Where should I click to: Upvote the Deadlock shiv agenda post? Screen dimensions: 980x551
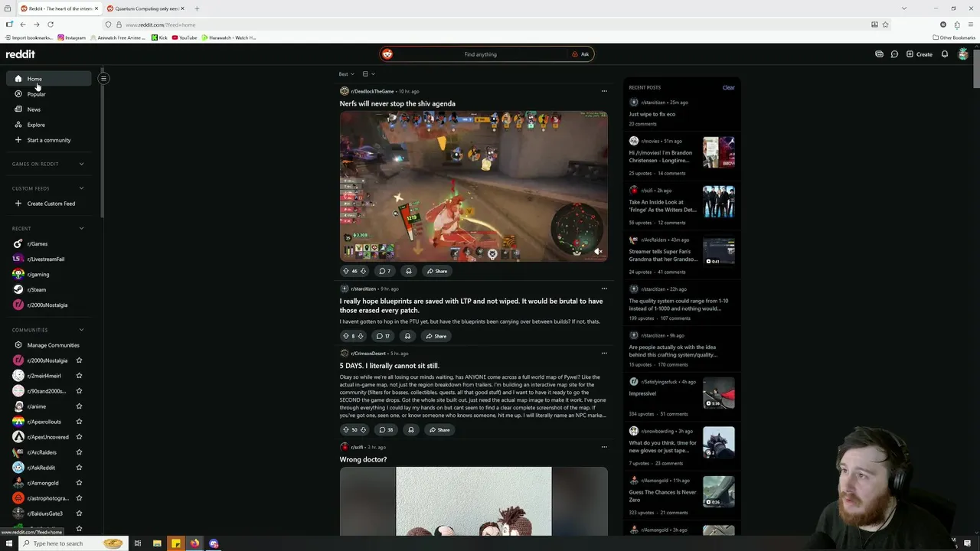(345, 271)
